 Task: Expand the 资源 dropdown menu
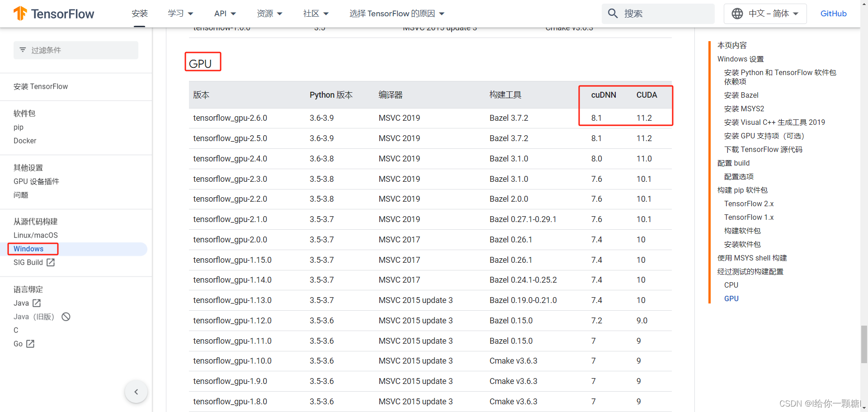click(269, 14)
